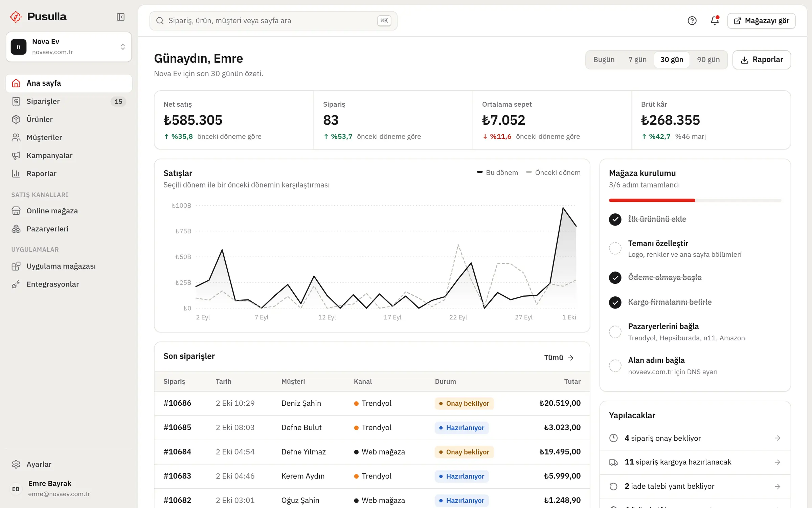This screenshot has height=508, width=812.
Task: Open Kampanyalar megaphone item
Action: tap(69, 155)
